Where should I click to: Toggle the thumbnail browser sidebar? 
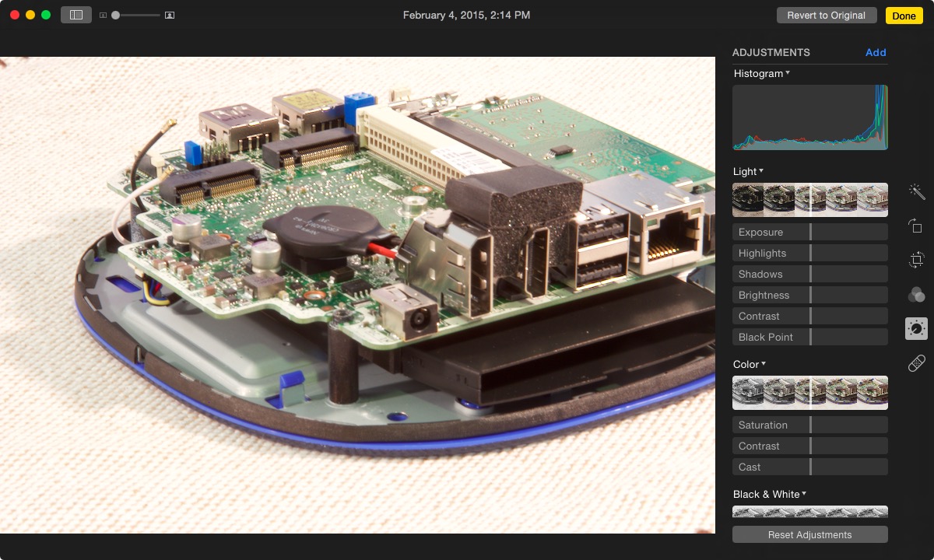pos(75,15)
